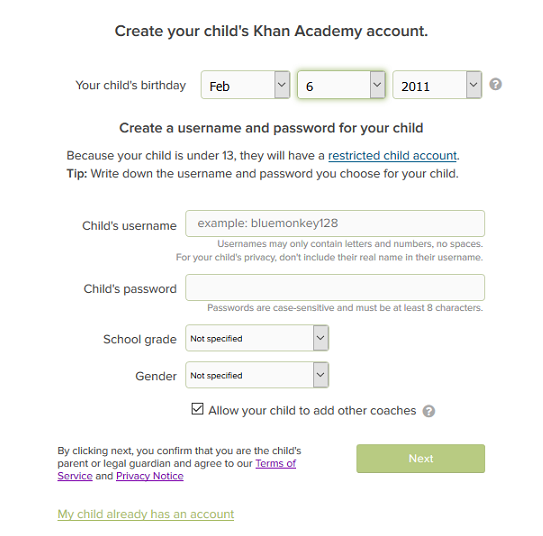Expand the School grade dropdown
Image resolution: width=543 pixels, height=536 pixels.
(x=257, y=338)
